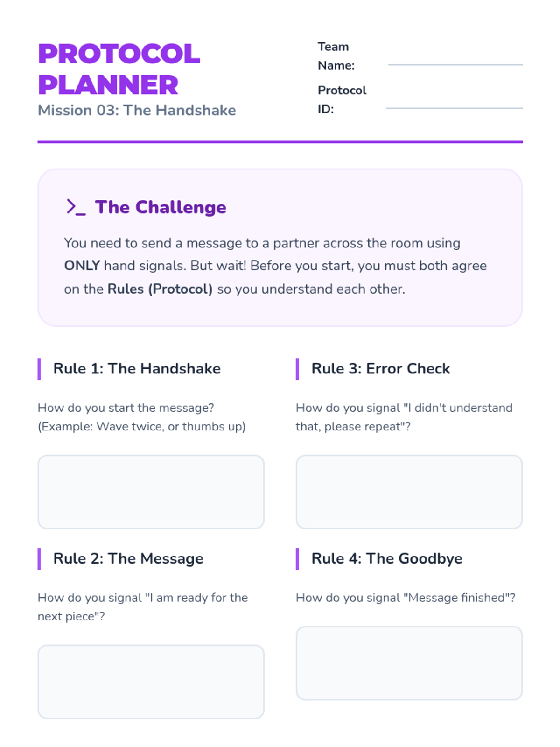
Task: Click the purple bar beside Rule 1
Action: pos(39,369)
